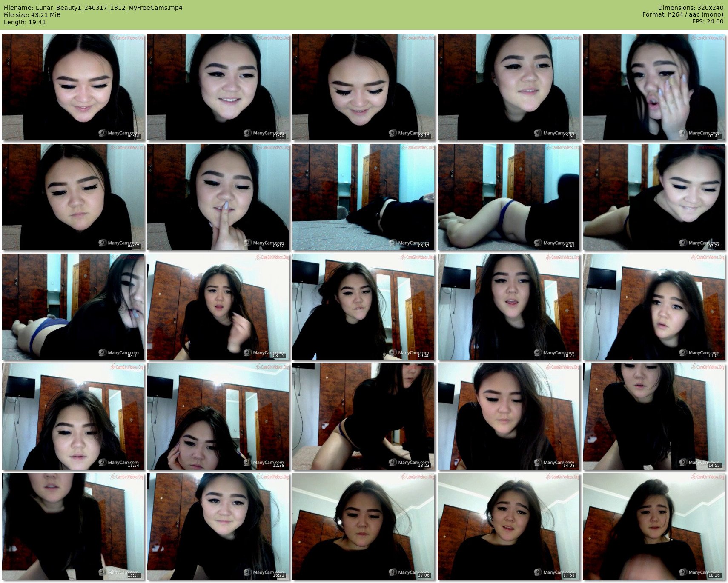
Task: Open the frame stamped 12:38
Action: coord(218,417)
